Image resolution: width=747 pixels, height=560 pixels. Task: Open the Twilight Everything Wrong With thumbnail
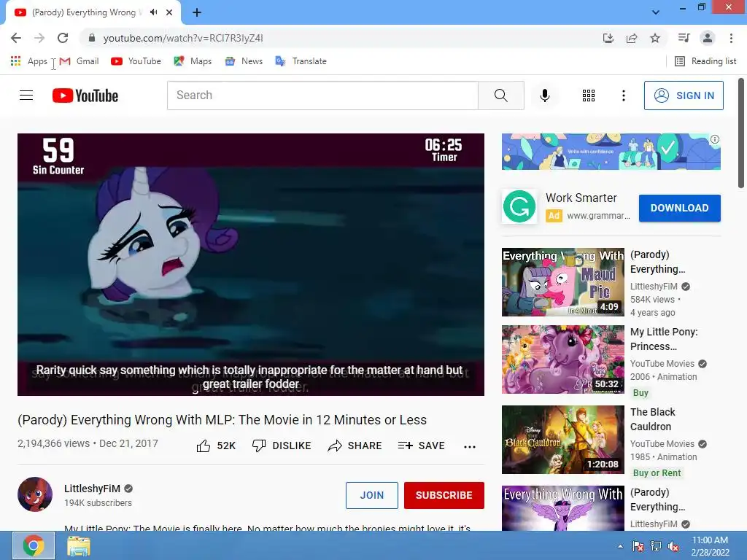click(x=562, y=508)
